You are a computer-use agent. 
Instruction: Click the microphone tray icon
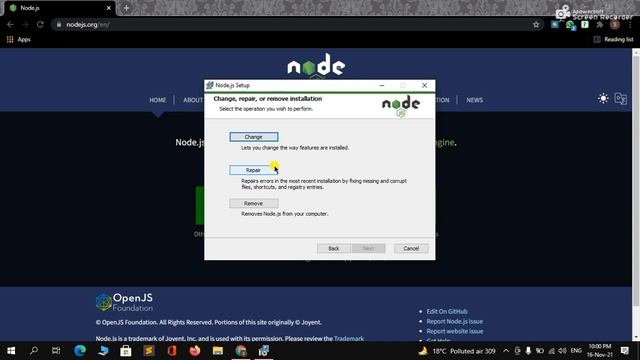tap(528, 351)
